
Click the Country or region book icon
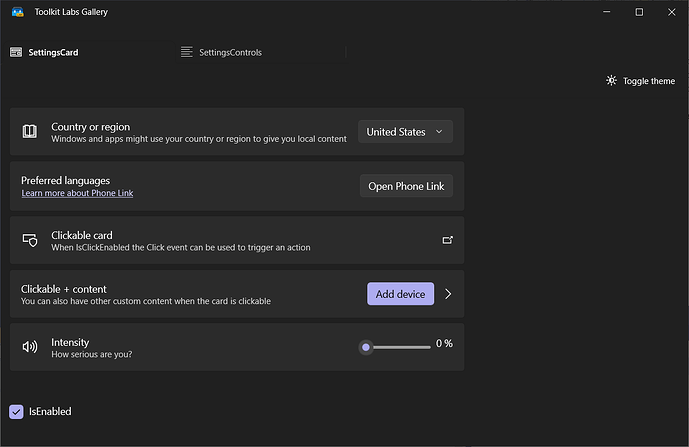(x=30, y=132)
